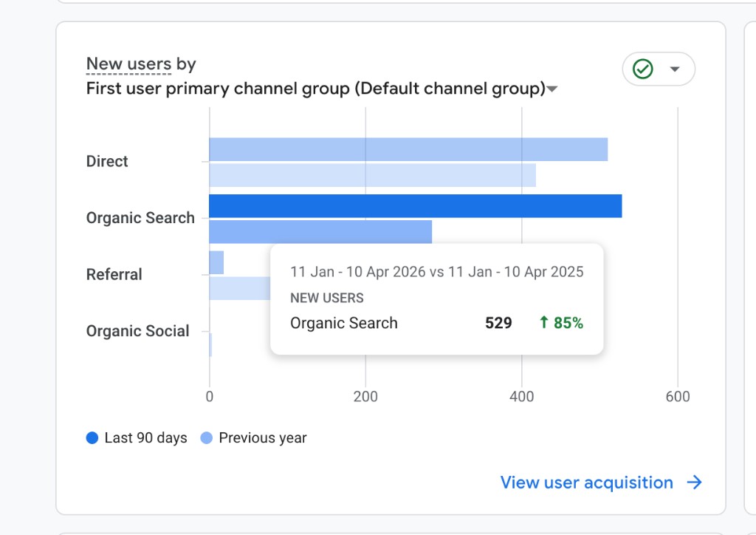Click Organic Social previous year bar
This screenshot has width=756, height=535.
pos(210,345)
